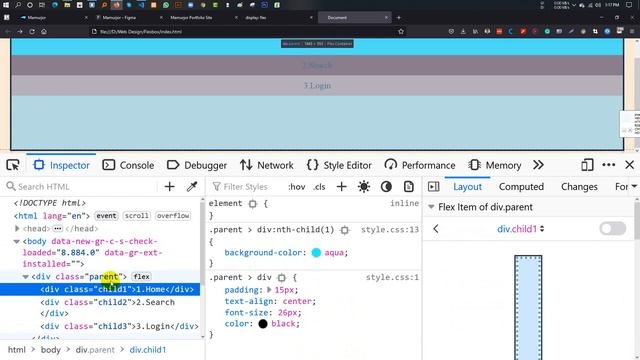
Task: Toggle the flexbox overlay switch
Action: 613,229
